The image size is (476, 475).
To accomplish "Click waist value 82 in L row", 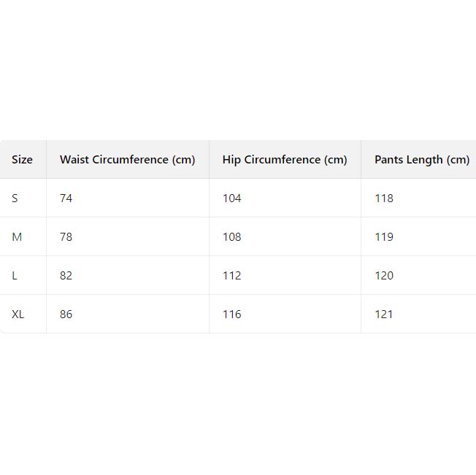I will coord(66,276).
